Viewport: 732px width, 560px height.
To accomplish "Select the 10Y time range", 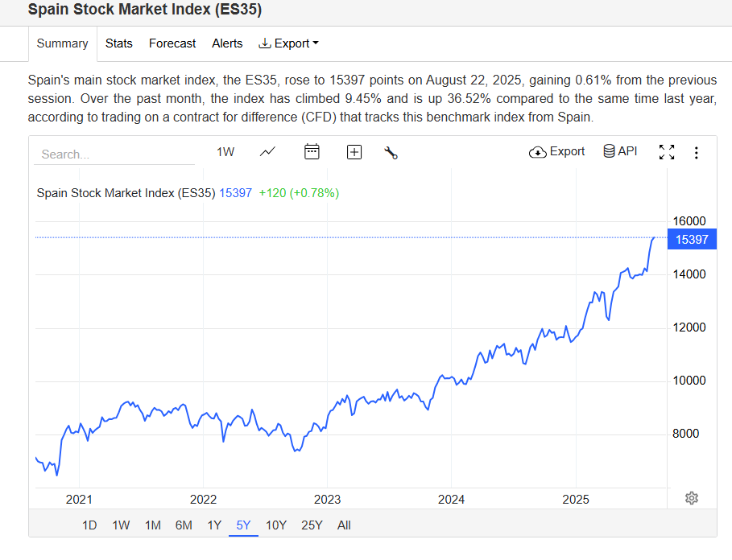I will pyautogui.click(x=276, y=525).
